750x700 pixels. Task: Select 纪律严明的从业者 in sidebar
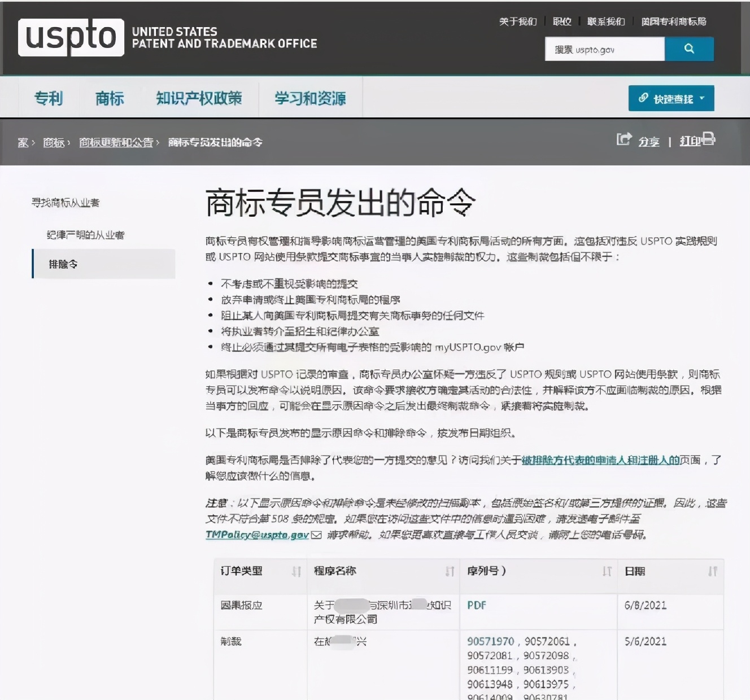click(85, 235)
